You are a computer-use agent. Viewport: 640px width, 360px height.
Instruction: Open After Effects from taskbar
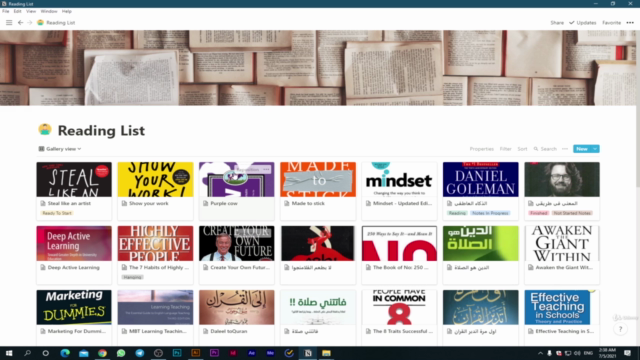(251, 353)
